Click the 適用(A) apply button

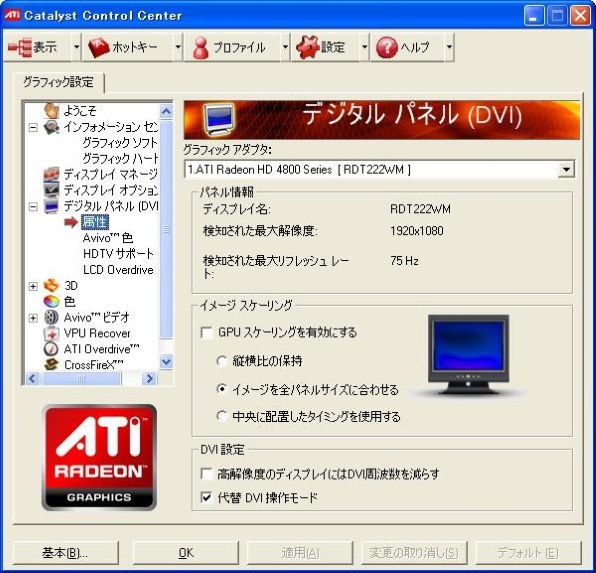click(300, 552)
